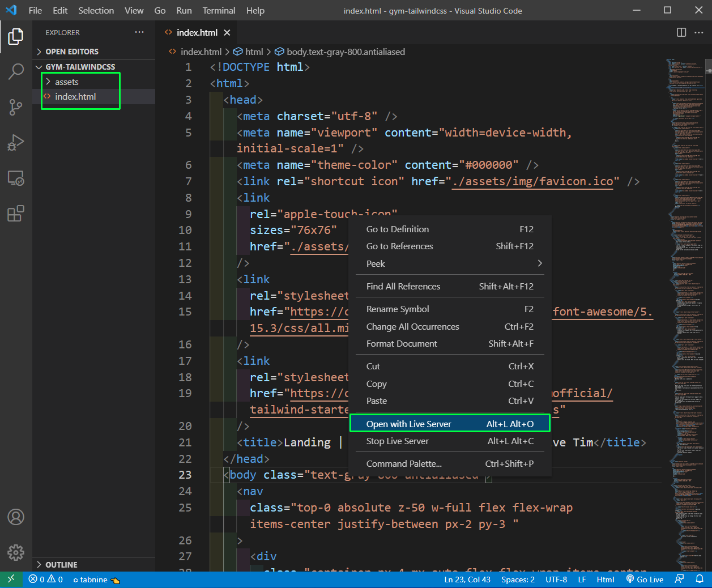Choose Open with Live Server
This screenshot has height=588, width=712.
tap(450, 424)
